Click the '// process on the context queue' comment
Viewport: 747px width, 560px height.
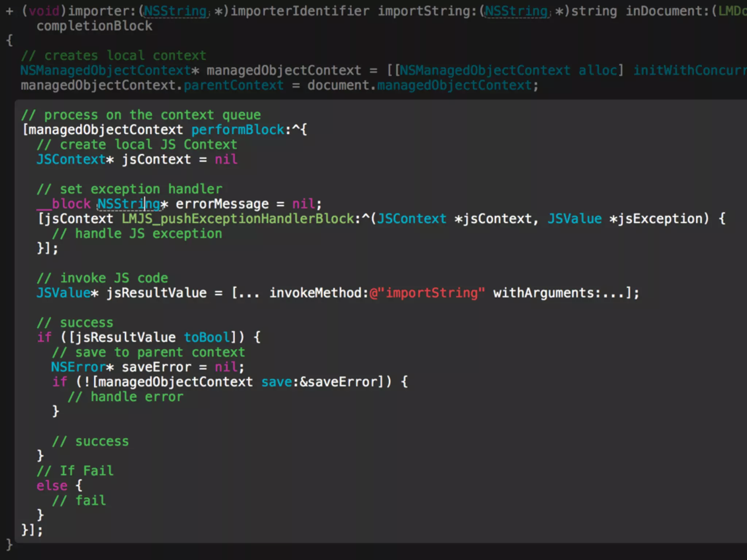[141, 115]
